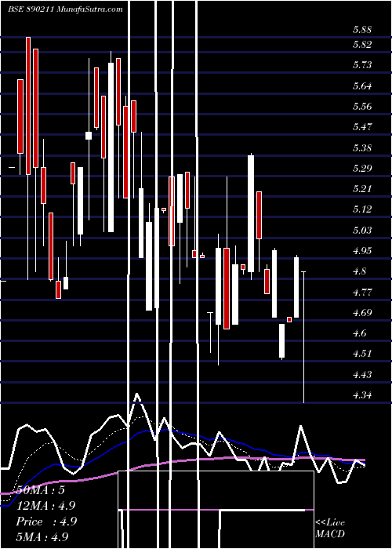
Task: Select the 5.47 axis value
Action: (x=362, y=127)
